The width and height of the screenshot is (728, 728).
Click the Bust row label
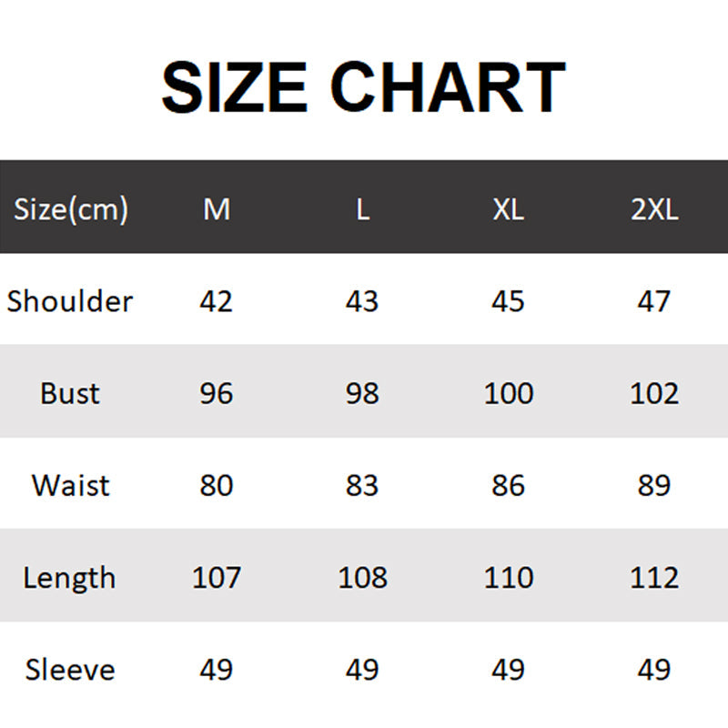click(70, 393)
